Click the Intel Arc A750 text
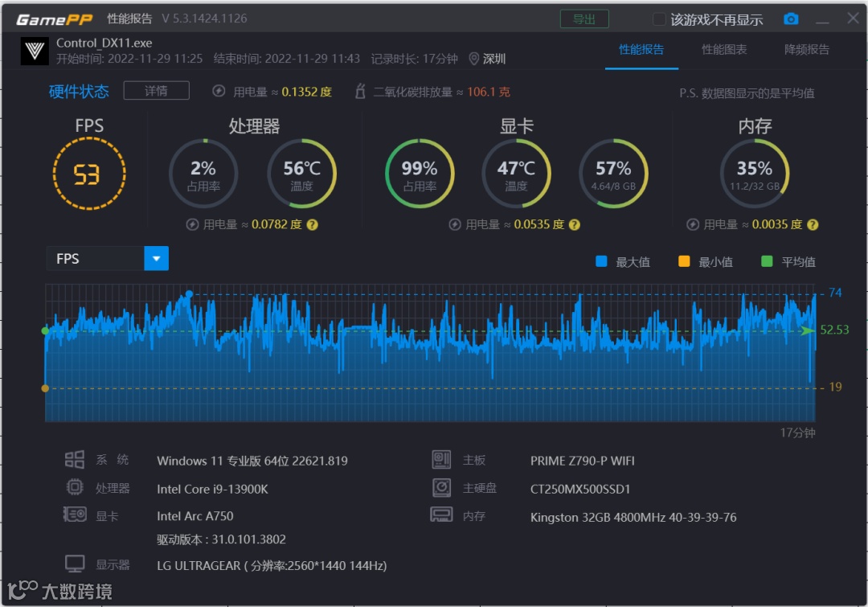The width and height of the screenshot is (868, 607). pos(194,516)
